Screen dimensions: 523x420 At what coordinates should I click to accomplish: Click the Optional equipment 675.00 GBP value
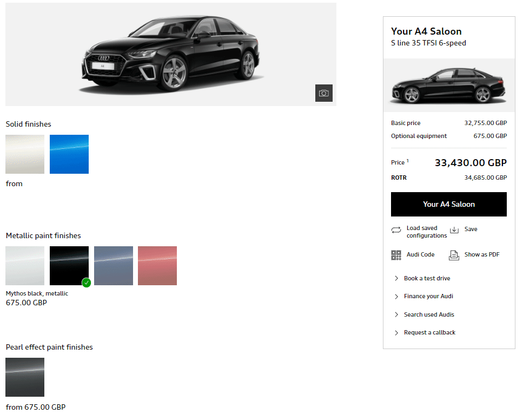[490, 136]
